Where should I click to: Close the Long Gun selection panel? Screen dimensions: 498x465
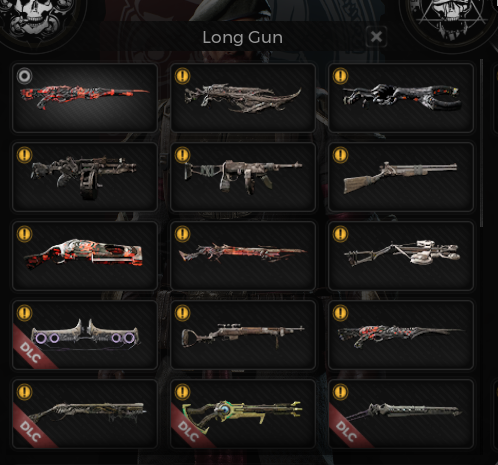376,37
